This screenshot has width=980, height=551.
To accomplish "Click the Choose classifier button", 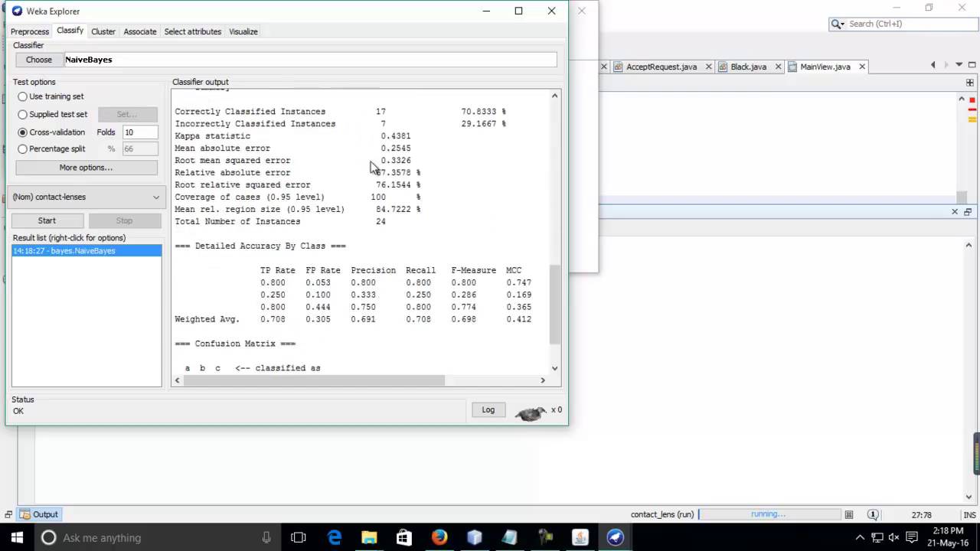I will tap(39, 60).
